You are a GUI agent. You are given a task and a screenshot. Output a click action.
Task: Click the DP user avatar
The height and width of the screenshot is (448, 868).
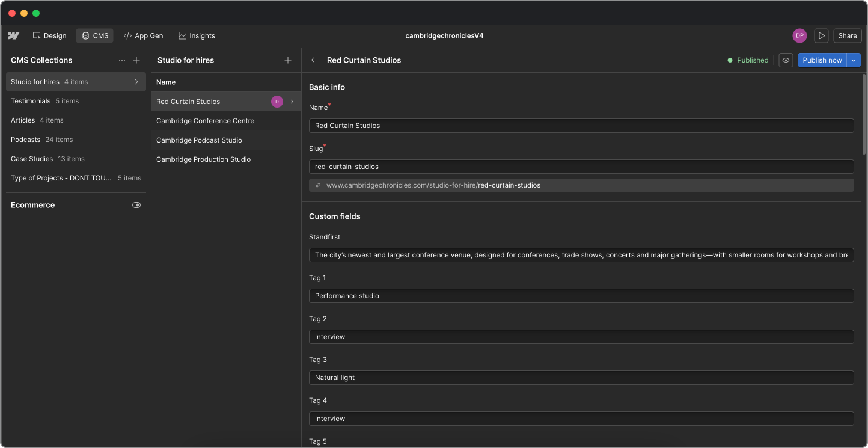point(799,36)
